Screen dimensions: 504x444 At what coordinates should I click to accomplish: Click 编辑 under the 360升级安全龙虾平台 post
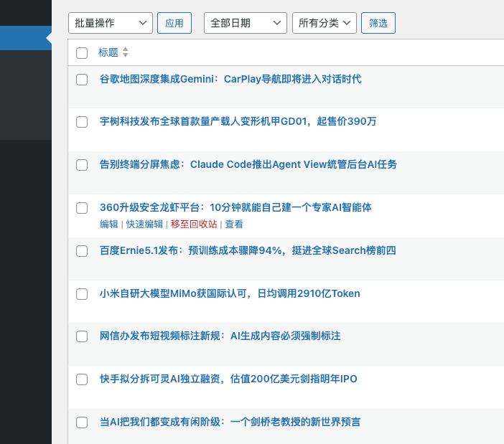point(109,224)
